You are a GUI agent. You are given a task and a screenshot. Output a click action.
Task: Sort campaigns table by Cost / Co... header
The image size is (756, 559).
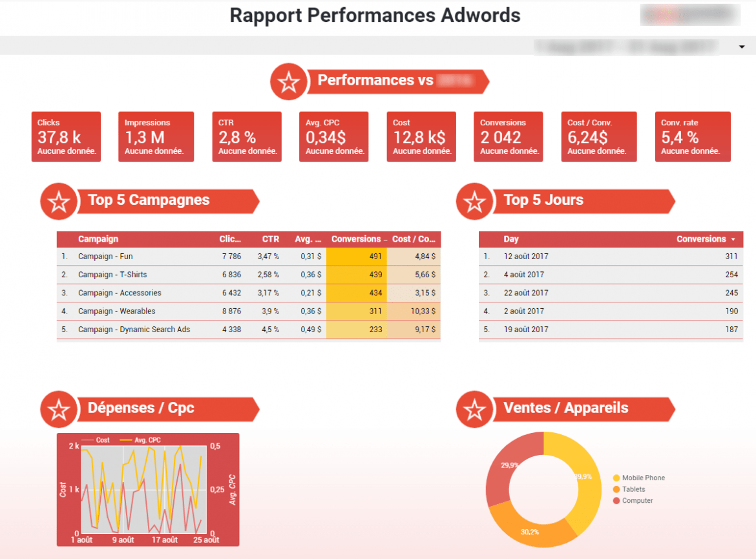[x=414, y=239]
